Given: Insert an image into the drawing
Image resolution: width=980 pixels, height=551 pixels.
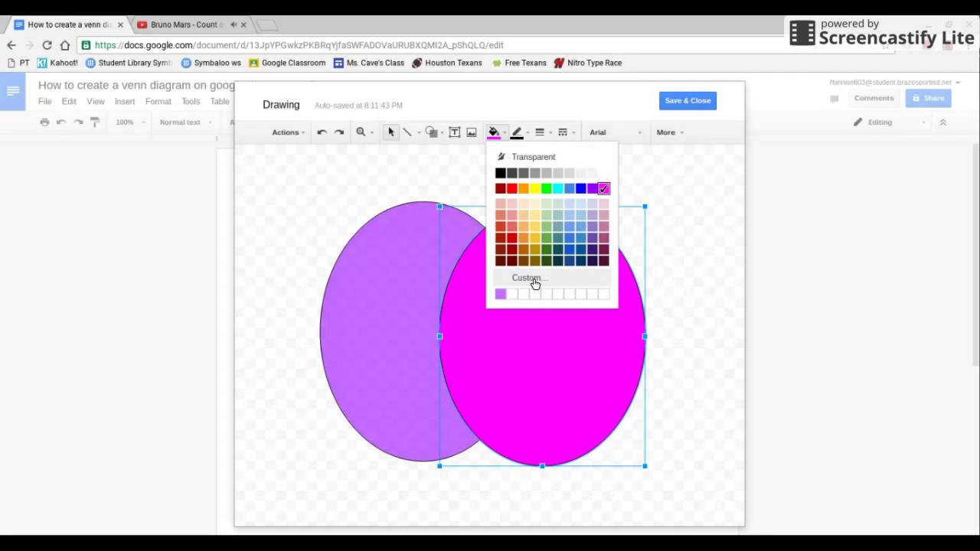Looking at the screenshot, I should (x=472, y=132).
